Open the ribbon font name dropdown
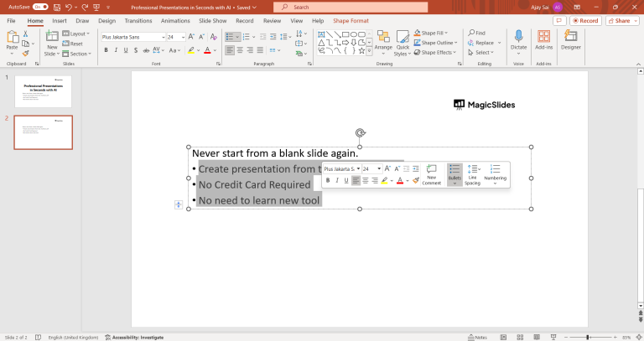This screenshot has width=644, height=341. coord(163,37)
